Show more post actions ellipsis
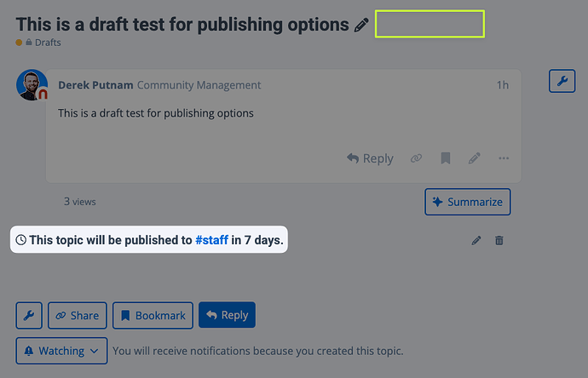Viewport: 588px width, 378px height. pos(504,158)
